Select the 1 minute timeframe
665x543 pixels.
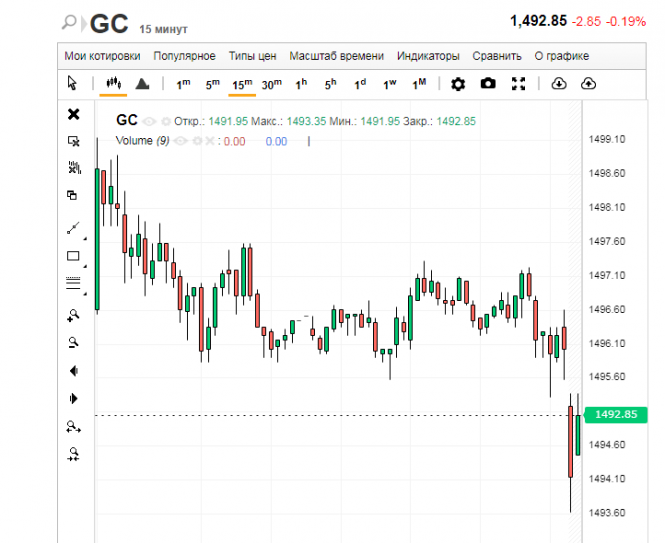pyautogui.click(x=183, y=84)
